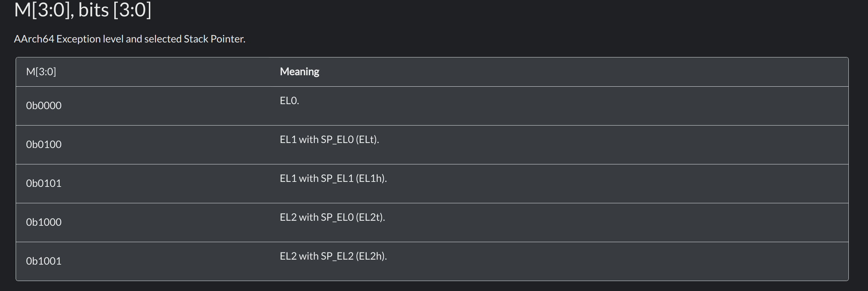Click EL1 with SP_EL1 (EL1h) text
This screenshot has height=291, width=868.
click(x=333, y=178)
